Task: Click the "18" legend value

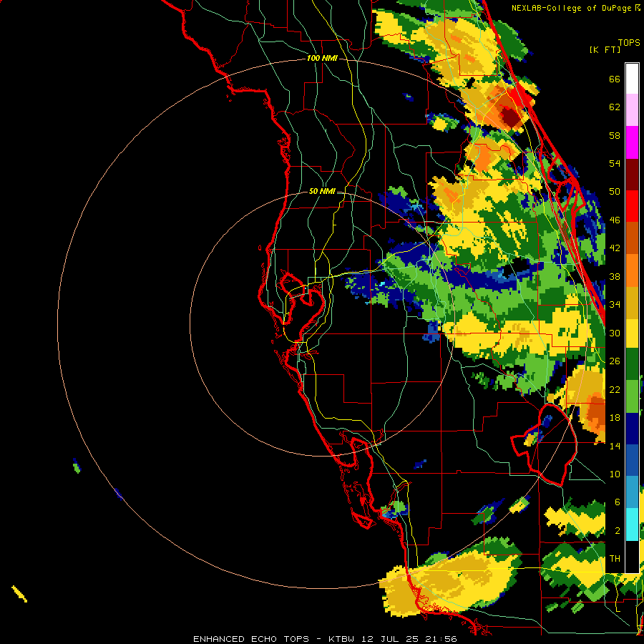Action: (615, 418)
